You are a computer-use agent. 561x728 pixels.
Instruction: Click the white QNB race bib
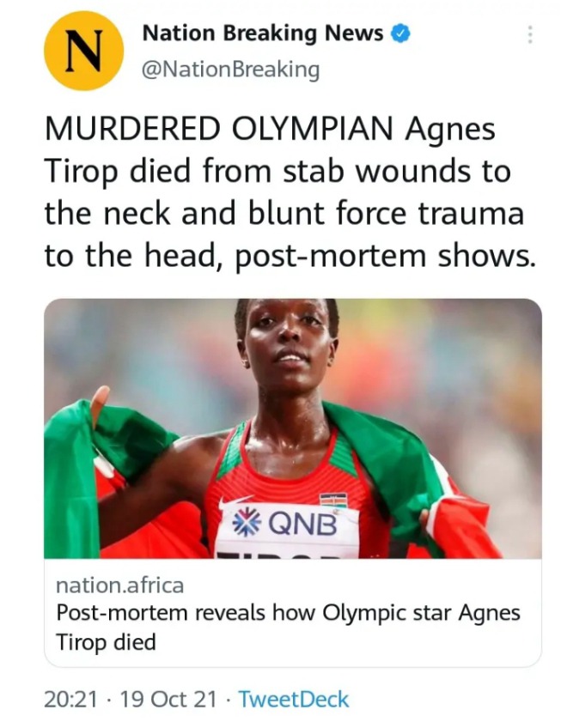tap(288, 530)
